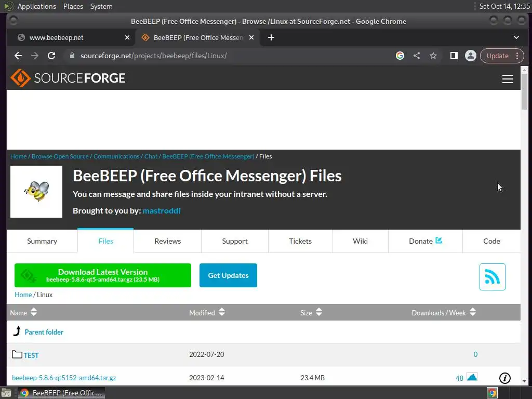The height and width of the screenshot is (399, 532).
Task: Go to Home in top breadcrumb
Action: pyautogui.click(x=18, y=156)
